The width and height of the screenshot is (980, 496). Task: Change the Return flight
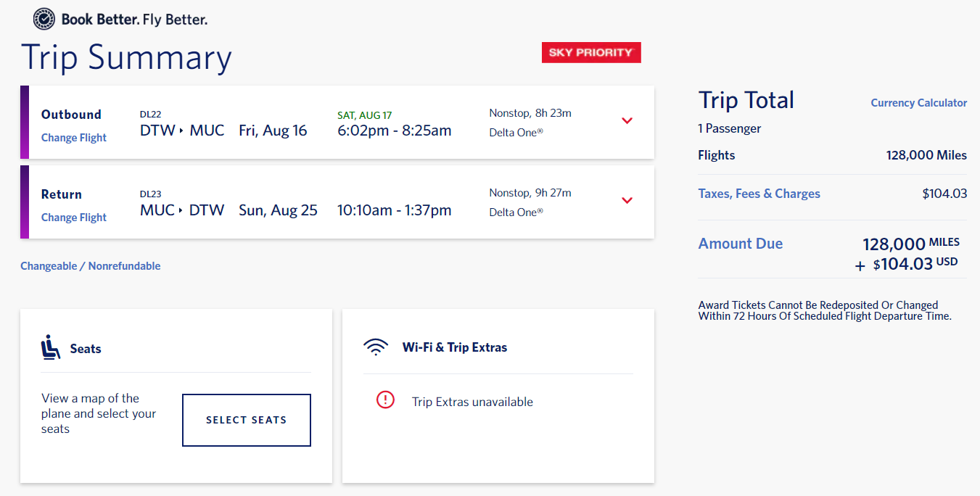[x=73, y=218]
